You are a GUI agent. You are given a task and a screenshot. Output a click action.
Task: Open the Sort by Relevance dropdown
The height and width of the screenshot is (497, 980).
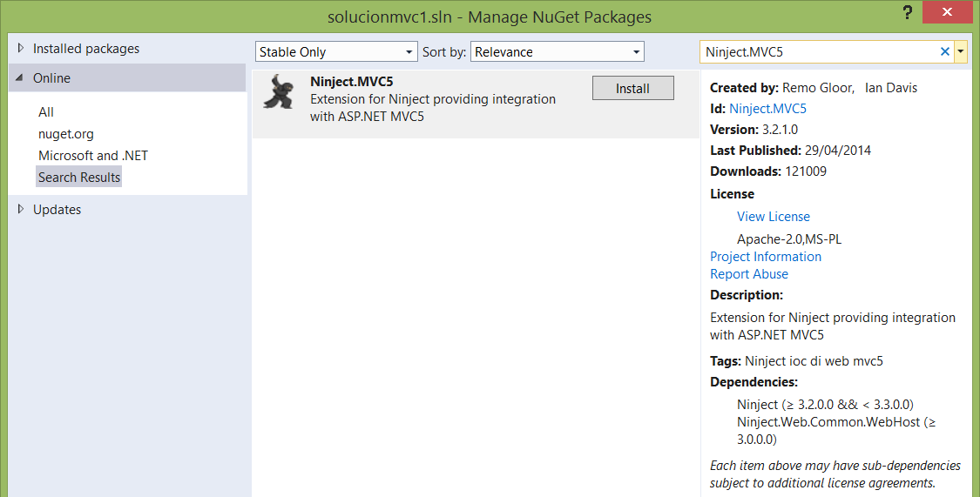tap(558, 52)
